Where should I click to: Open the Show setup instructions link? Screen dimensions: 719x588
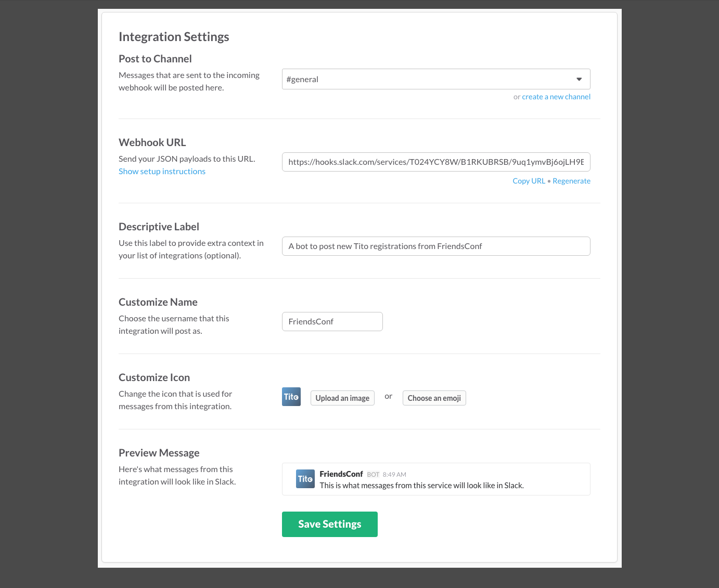[x=162, y=172]
